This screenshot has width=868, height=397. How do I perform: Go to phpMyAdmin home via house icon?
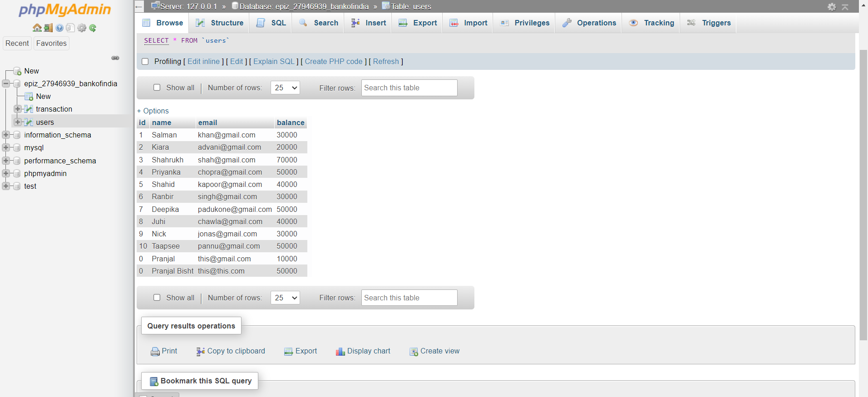[x=37, y=28]
